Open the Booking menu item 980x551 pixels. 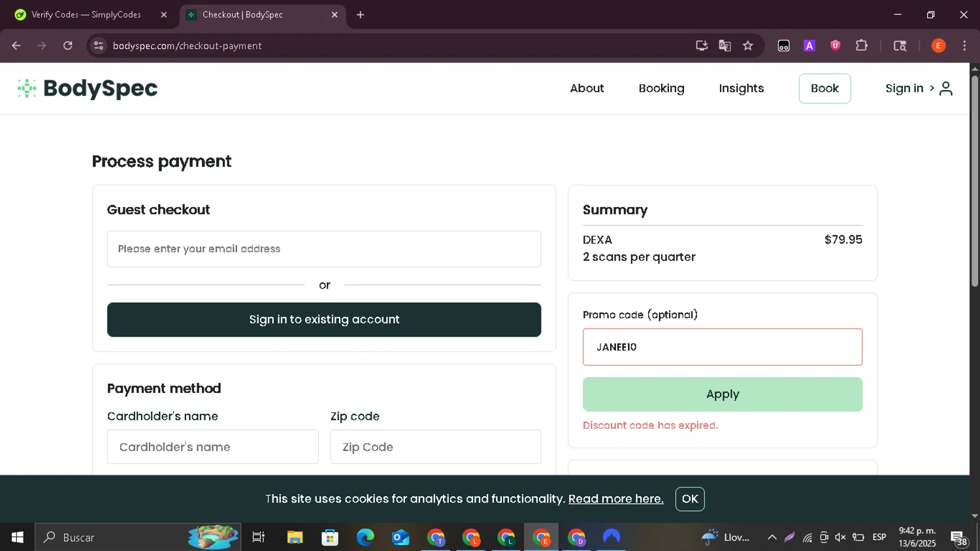click(661, 88)
